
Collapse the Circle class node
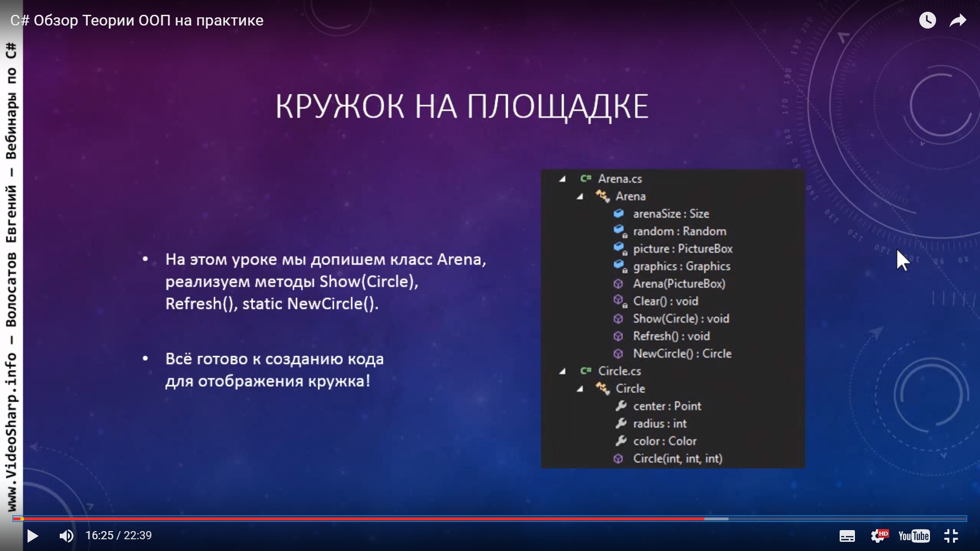[x=580, y=389]
